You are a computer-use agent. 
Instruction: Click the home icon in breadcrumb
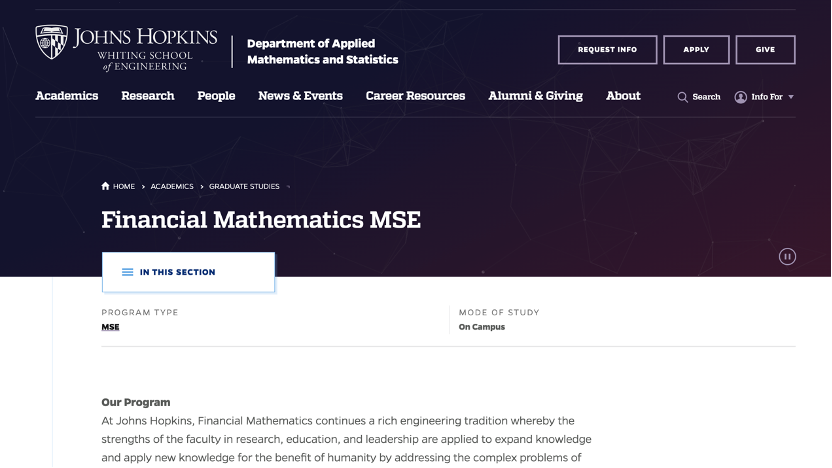105,186
